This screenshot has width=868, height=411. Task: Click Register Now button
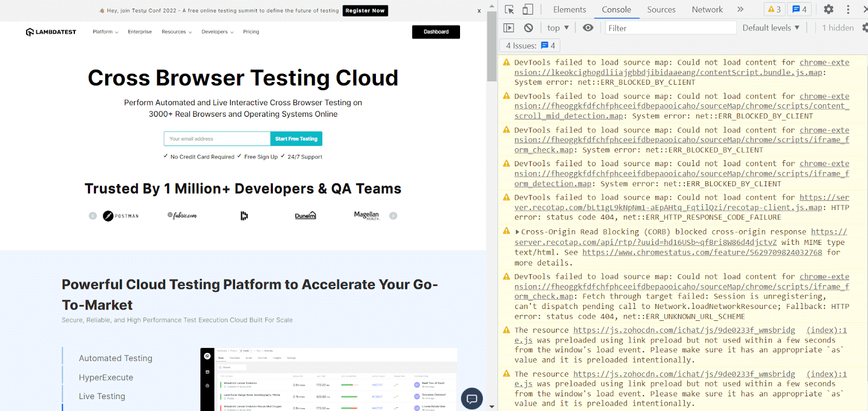[x=365, y=11]
